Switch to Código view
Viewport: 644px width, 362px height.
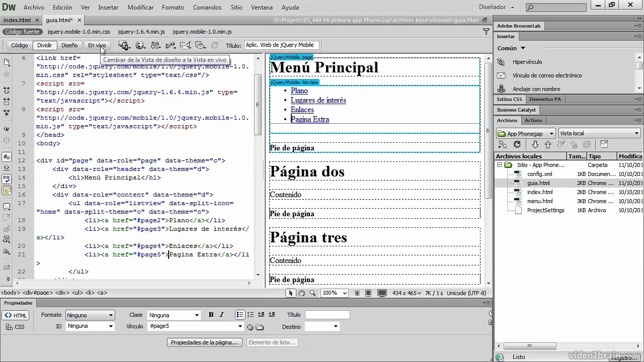tap(20, 45)
